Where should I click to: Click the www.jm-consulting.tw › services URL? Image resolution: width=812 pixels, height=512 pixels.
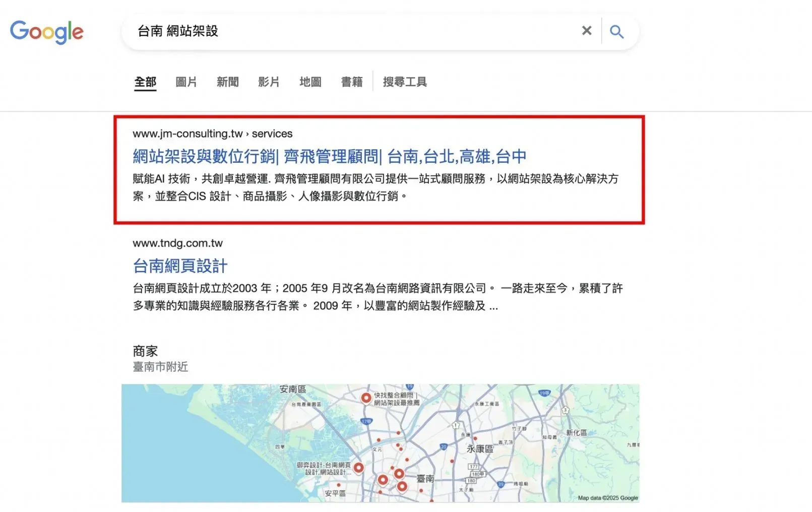pos(213,134)
